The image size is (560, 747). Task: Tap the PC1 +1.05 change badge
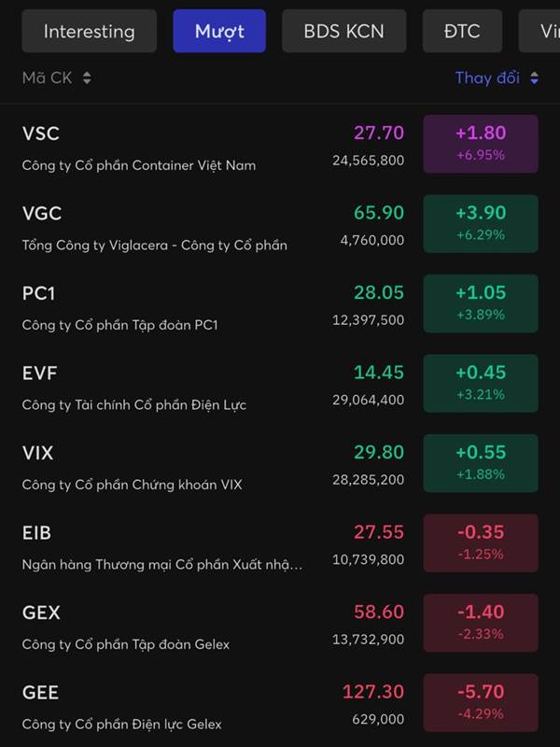coord(481,303)
